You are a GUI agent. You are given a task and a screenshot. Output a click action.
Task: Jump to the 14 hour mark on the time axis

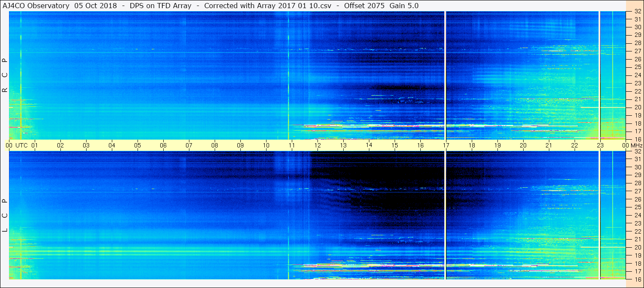point(369,145)
